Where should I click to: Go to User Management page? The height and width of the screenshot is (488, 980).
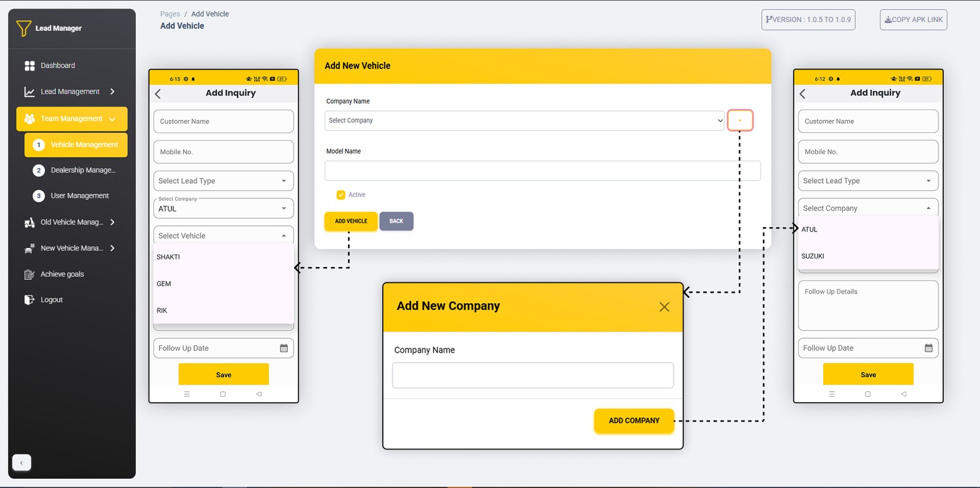coord(80,196)
